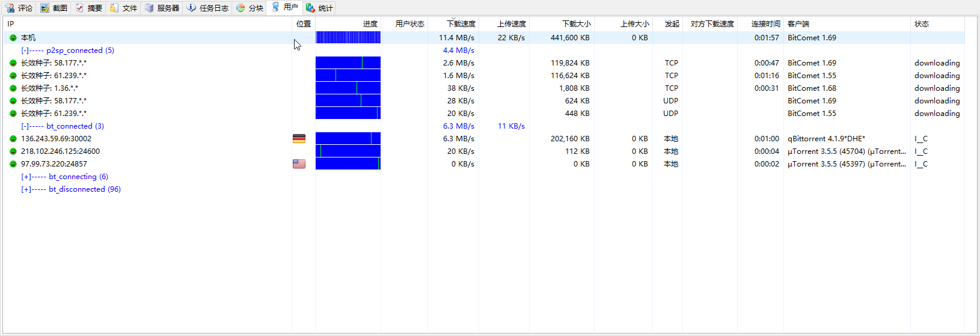Sort by the 进度 column header
Viewport: 980px width, 336px height.
click(x=348, y=24)
